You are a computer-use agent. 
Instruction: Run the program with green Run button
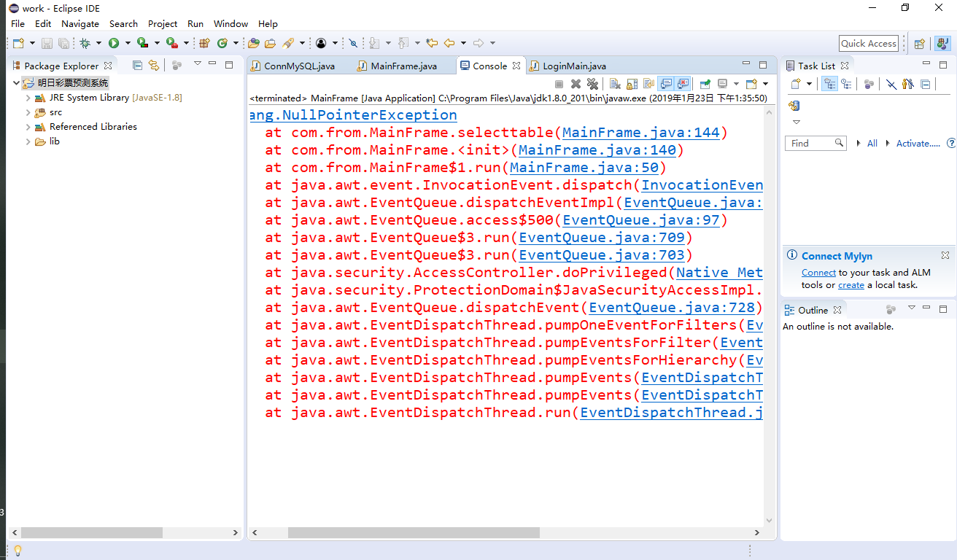pyautogui.click(x=114, y=43)
